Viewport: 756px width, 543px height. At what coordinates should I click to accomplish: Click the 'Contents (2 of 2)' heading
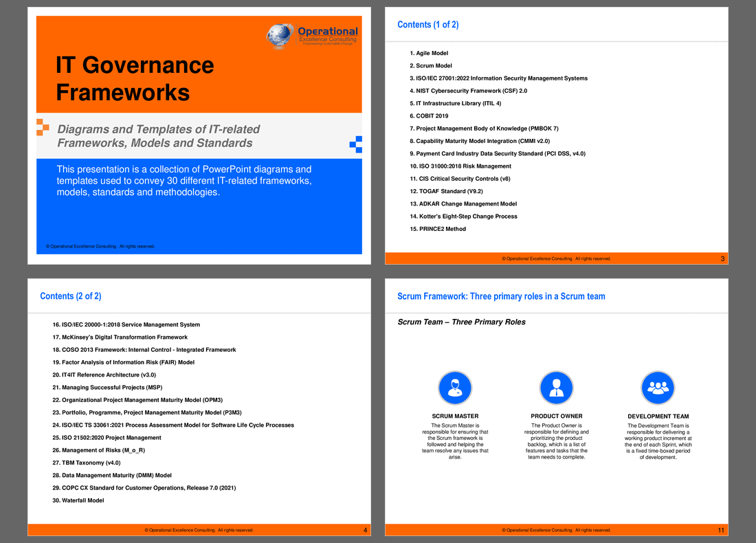click(70, 296)
